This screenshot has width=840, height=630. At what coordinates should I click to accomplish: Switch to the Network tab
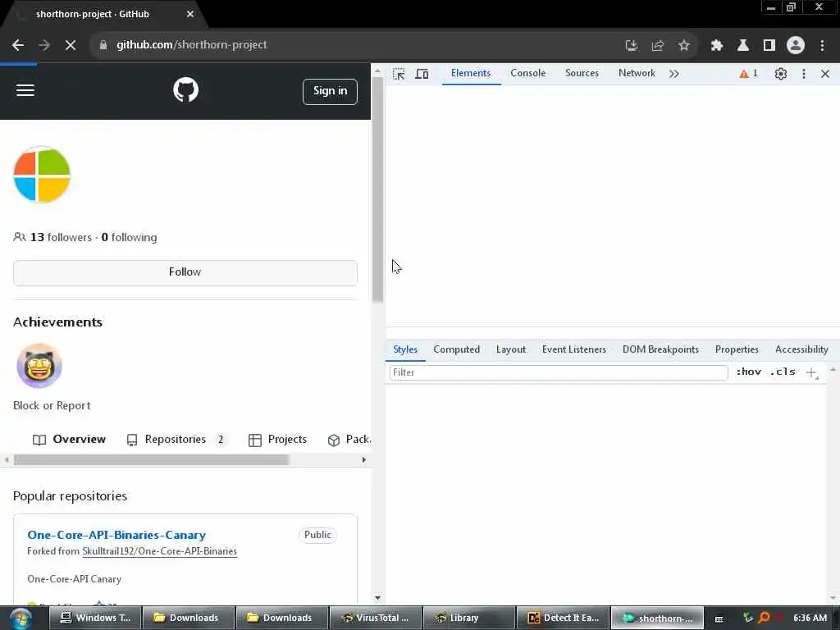(x=637, y=73)
